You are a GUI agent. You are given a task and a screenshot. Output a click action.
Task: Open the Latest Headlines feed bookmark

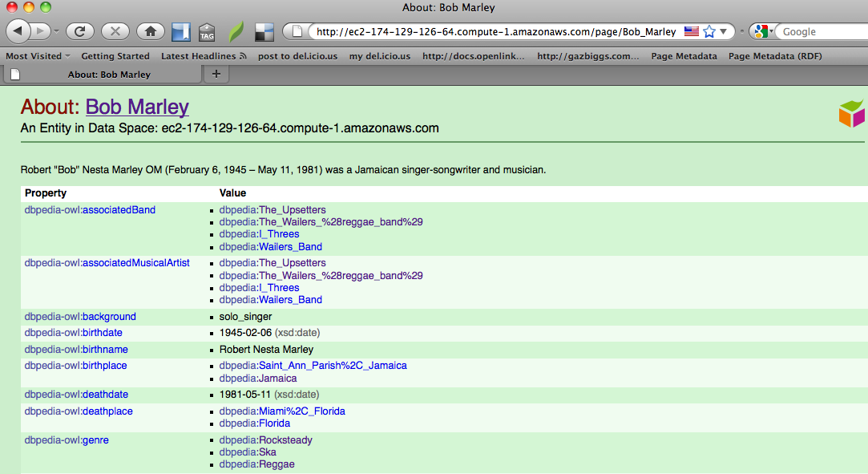(204, 56)
